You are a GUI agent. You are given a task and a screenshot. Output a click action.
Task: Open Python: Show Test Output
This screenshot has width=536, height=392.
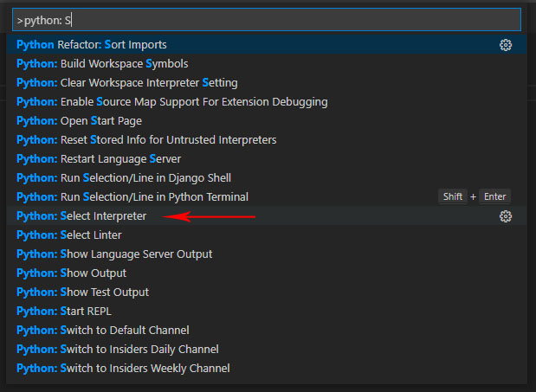(x=83, y=292)
